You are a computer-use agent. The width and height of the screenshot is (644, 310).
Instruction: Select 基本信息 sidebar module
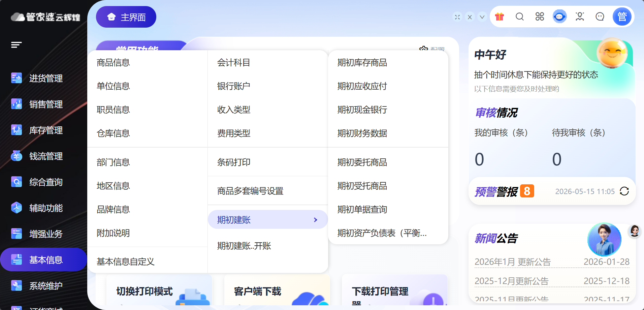pos(43,260)
